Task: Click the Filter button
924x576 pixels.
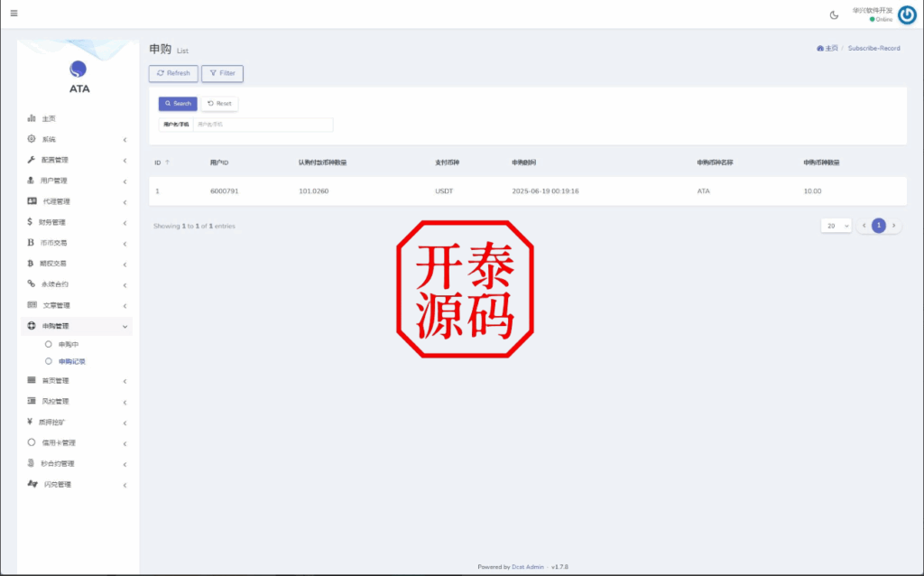Action: pyautogui.click(x=222, y=74)
